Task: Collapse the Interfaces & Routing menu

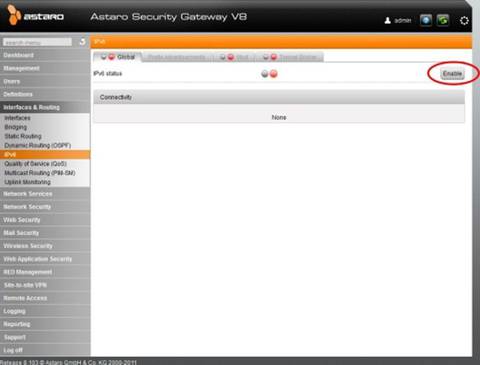Action: [45, 107]
